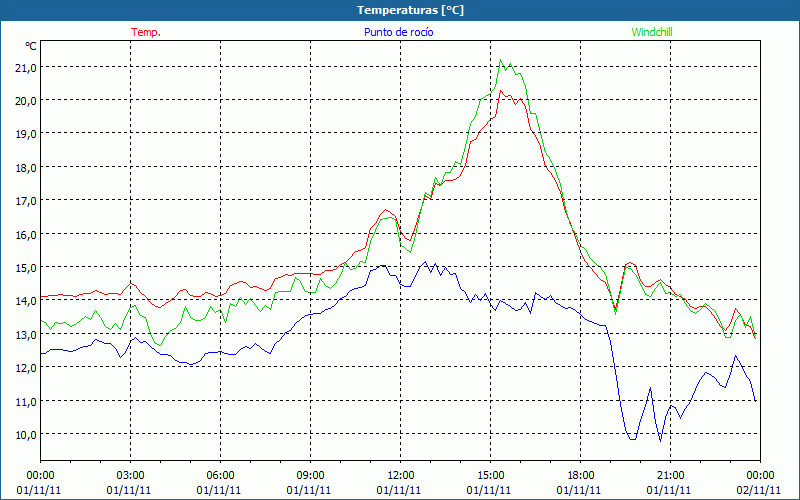The height and width of the screenshot is (500, 800).
Task: Click the 12:00 time axis label
Action: pos(401,476)
